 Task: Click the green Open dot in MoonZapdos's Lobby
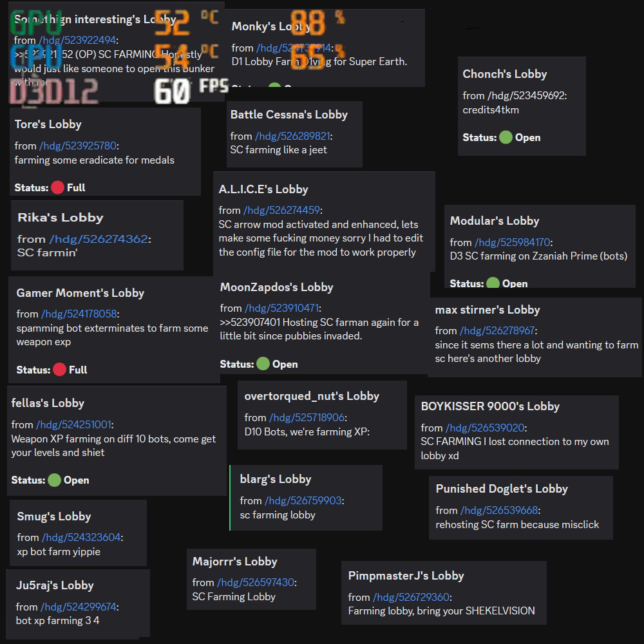coord(263,364)
